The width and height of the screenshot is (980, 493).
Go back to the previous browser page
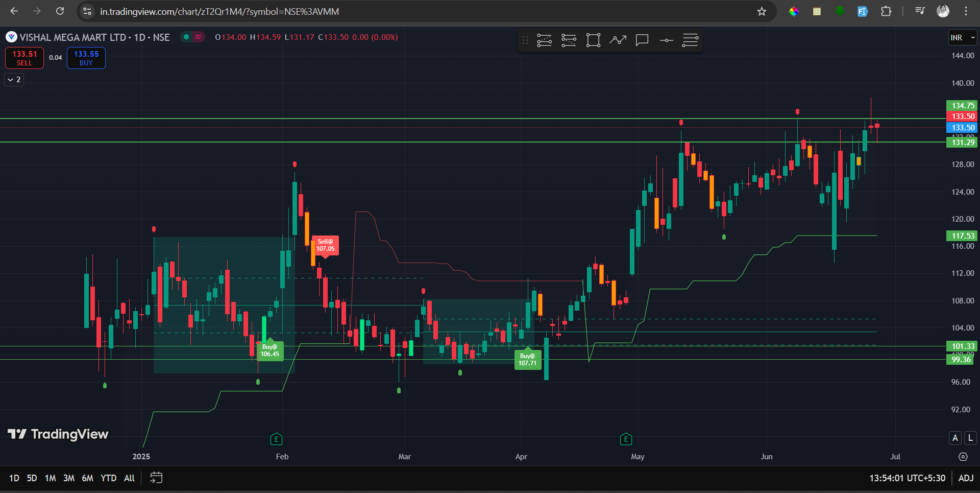[x=14, y=11]
